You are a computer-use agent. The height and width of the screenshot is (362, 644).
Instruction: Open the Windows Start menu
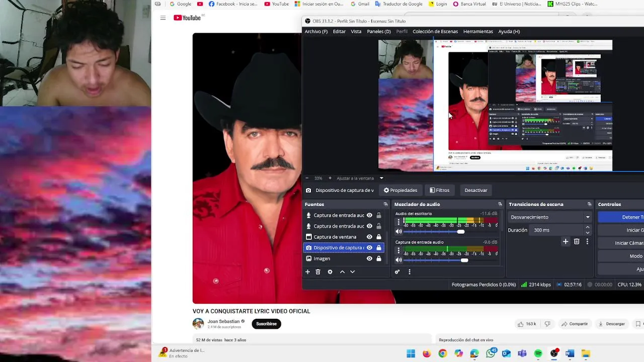point(411,353)
